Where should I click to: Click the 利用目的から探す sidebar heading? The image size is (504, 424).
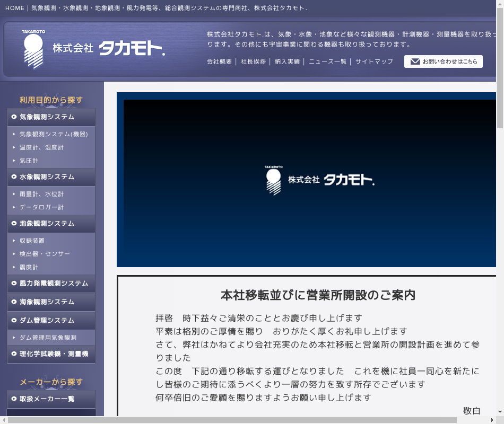(51, 100)
